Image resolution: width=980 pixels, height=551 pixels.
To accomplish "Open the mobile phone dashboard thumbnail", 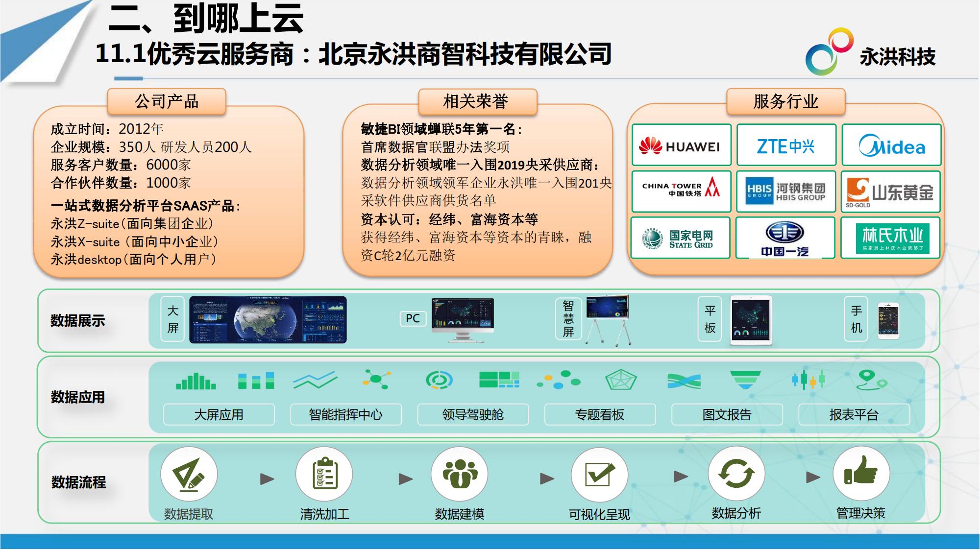I will (888, 321).
